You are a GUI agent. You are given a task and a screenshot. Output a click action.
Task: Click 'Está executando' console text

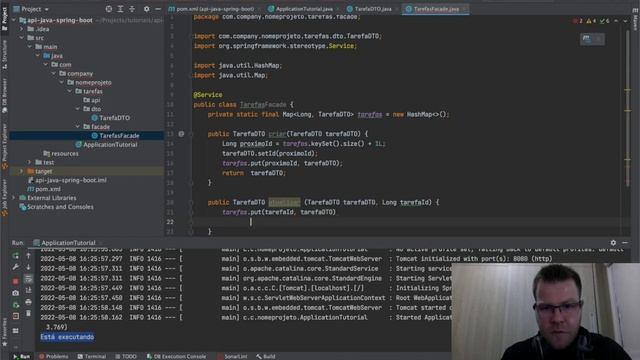(x=67, y=337)
